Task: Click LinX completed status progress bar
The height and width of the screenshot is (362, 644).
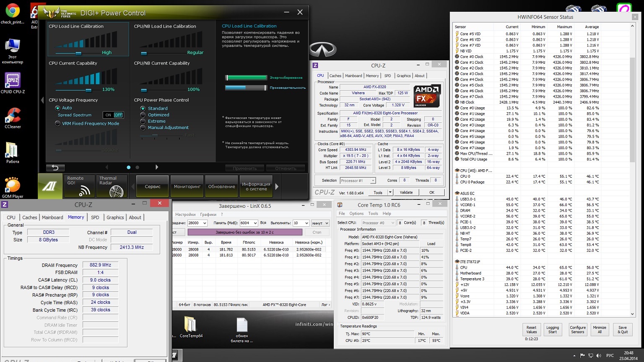Action: (245, 232)
